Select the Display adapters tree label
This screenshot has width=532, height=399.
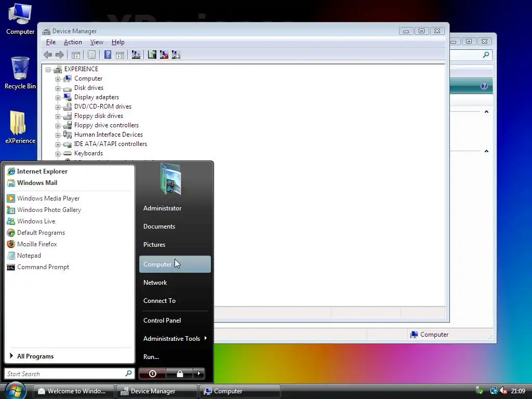(96, 97)
